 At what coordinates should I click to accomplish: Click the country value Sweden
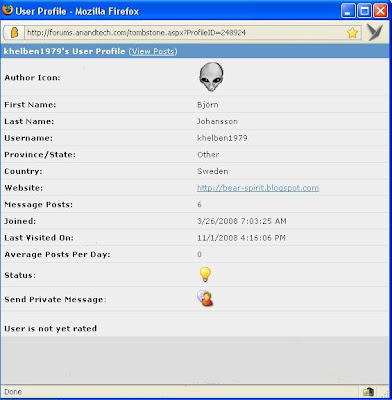point(213,171)
